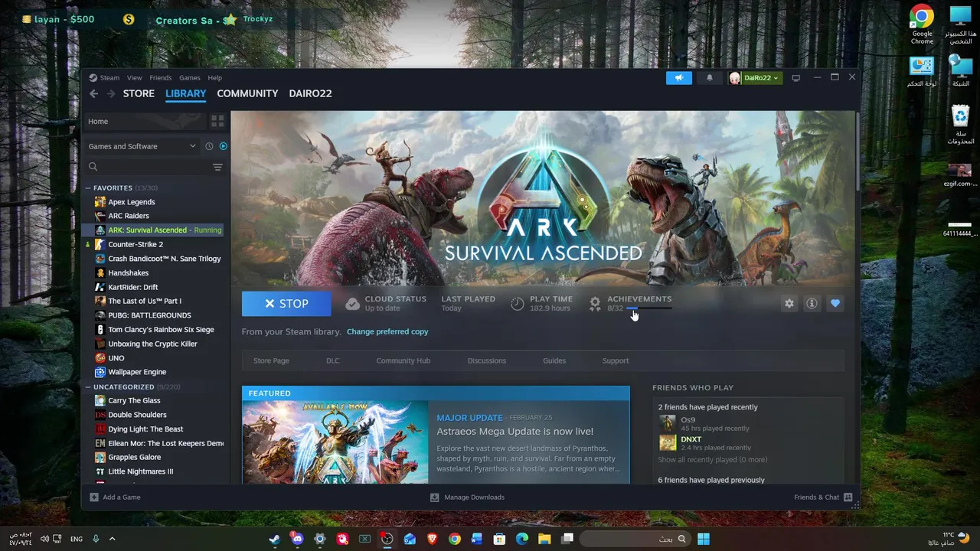
Task: Open the Achievements cog icon
Action: coord(595,304)
